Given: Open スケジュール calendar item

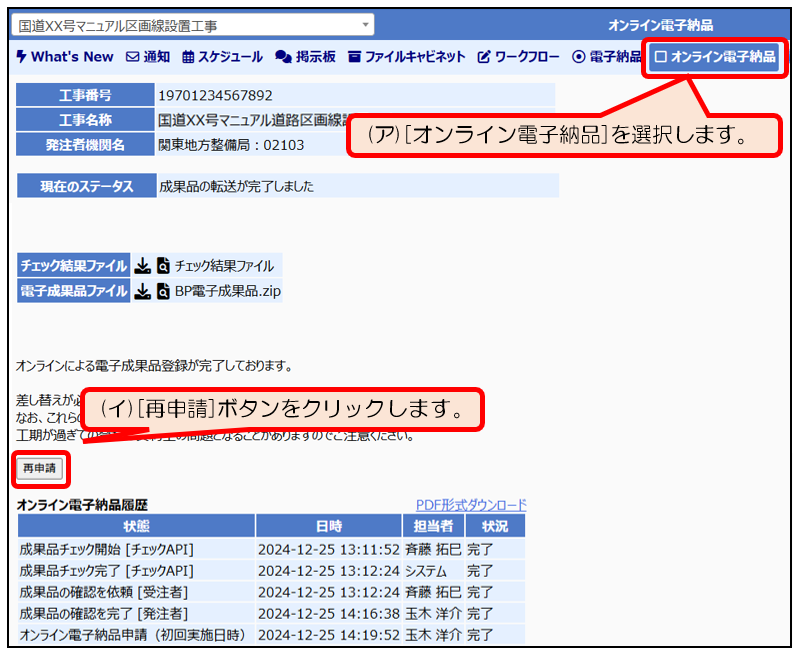Looking at the screenshot, I should click(222, 57).
